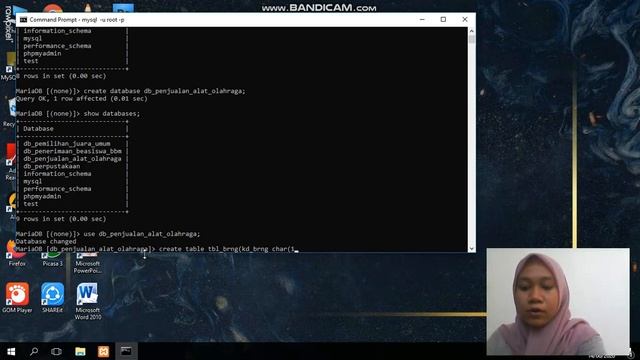Open Task View from taskbar
The image size is (640, 360).
pyautogui.click(x=56, y=351)
